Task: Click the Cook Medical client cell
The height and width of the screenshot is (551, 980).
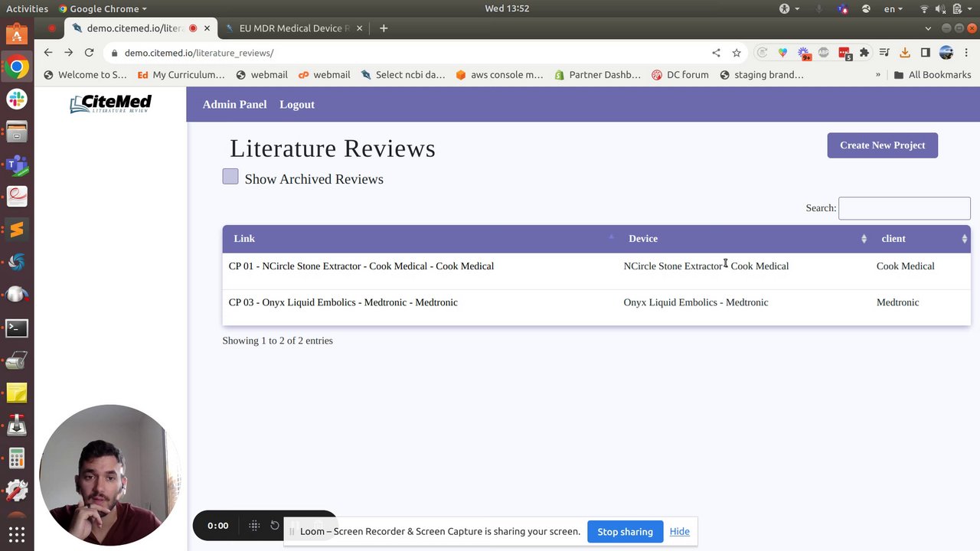Action: pos(905,266)
